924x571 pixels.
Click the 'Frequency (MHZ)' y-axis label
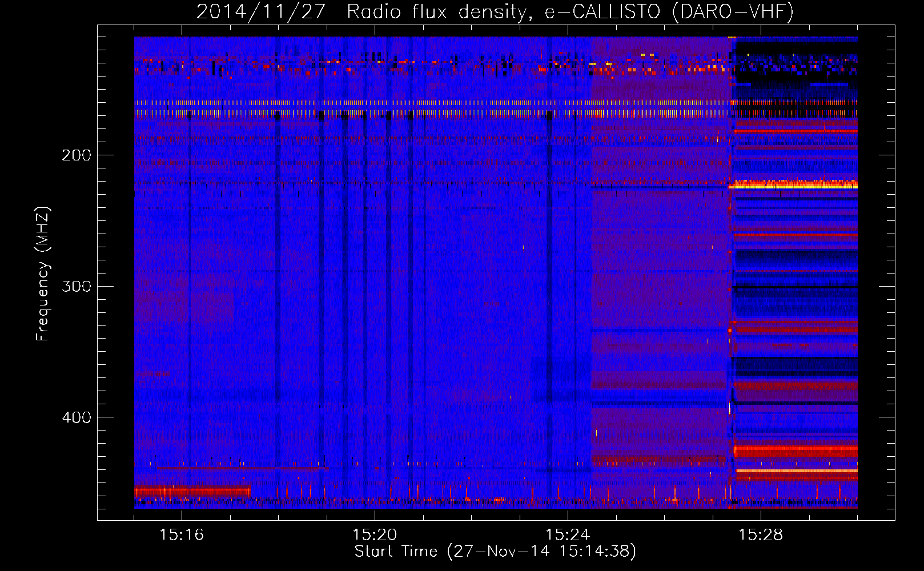[43, 274]
